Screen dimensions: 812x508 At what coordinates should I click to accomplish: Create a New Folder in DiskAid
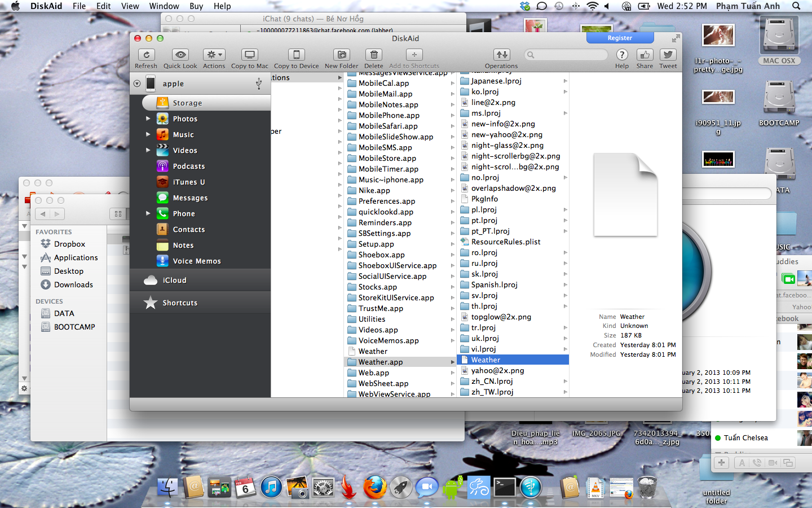[341, 55]
